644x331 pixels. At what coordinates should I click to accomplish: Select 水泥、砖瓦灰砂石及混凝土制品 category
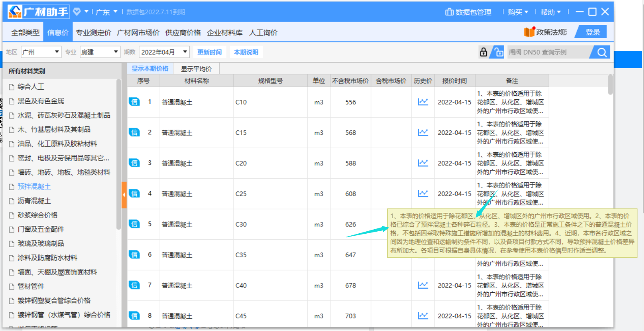(64, 115)
